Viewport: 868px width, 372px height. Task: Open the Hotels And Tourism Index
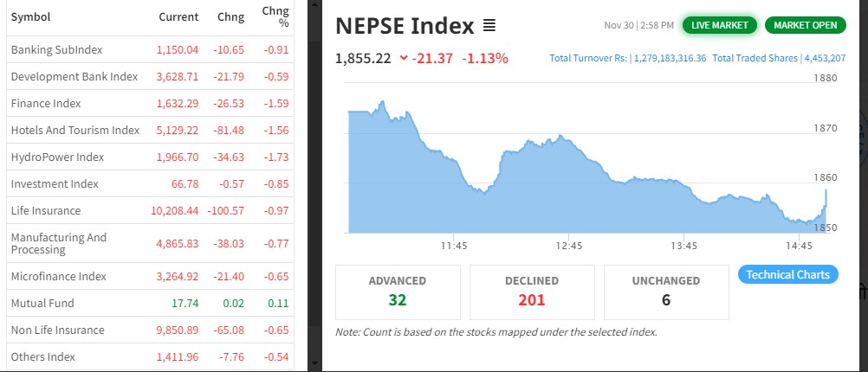(x=75, y=131)
